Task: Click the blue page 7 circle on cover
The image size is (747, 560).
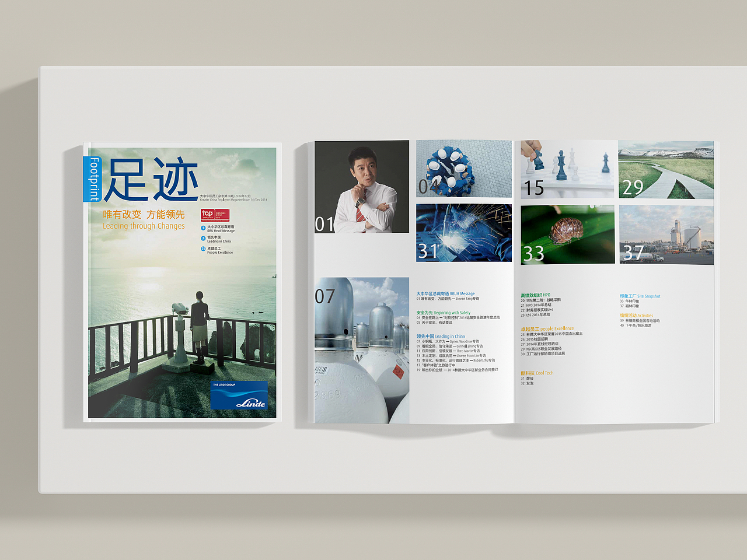Action: [x=203, y=239]
